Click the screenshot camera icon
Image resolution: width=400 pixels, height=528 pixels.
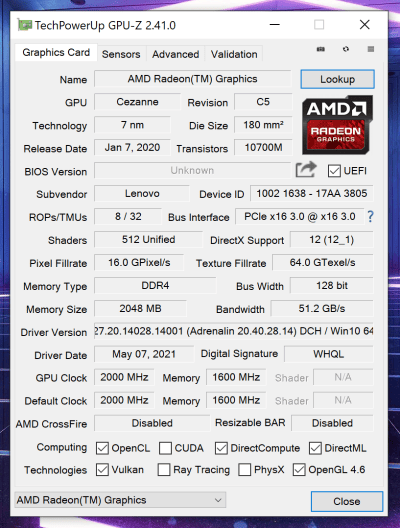pyautogui.click(x=321, y=50)
